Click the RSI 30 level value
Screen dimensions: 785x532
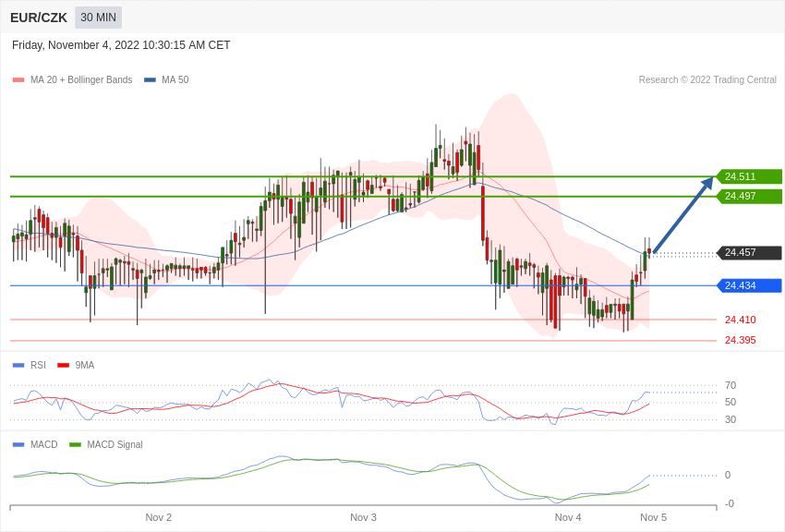coord(731,419)
